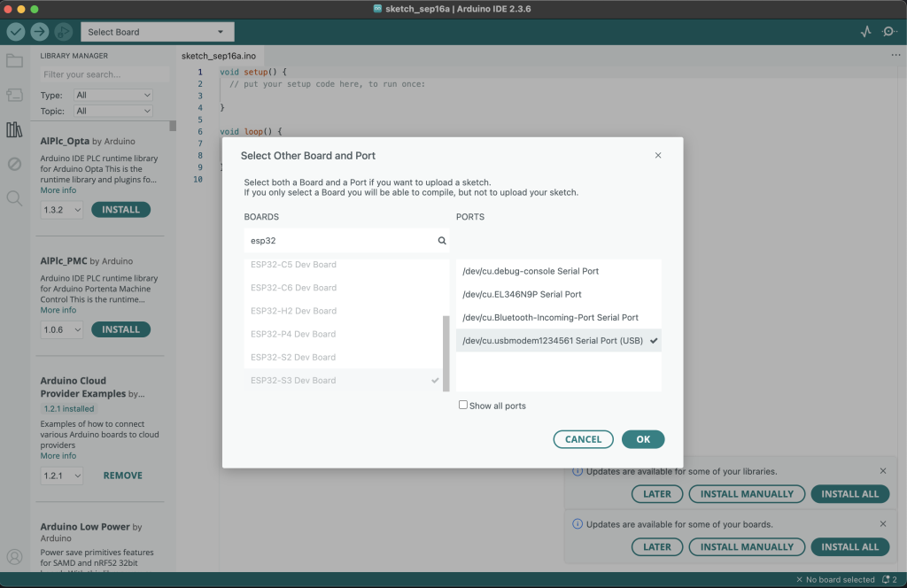Enable the Show all ports checkbox

pyautogui.click(x=462, y=405)
